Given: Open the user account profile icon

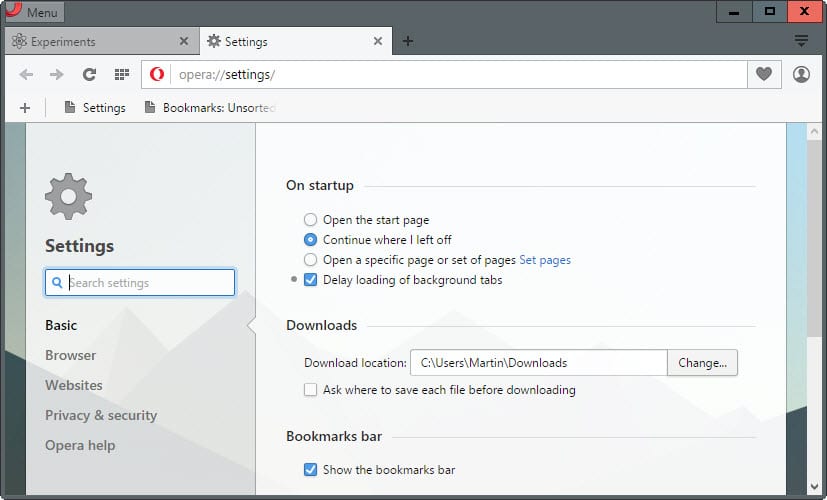Looking at the screenshot, I should [x=801, y=75].
